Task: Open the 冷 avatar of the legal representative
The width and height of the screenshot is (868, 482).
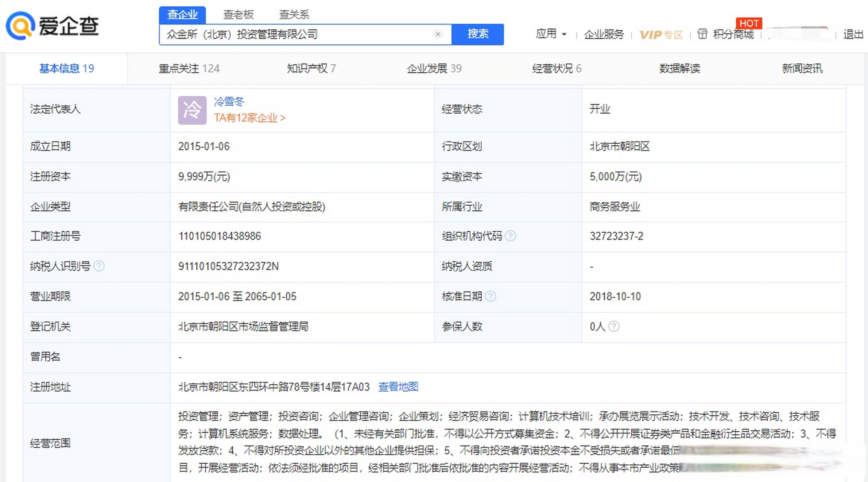Action: [x=192, y=110]
